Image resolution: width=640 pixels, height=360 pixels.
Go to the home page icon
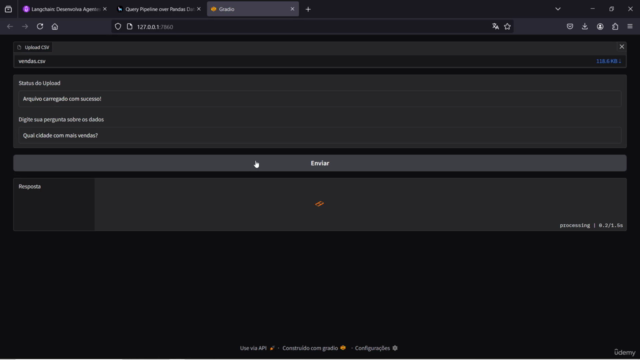(55, 27)
